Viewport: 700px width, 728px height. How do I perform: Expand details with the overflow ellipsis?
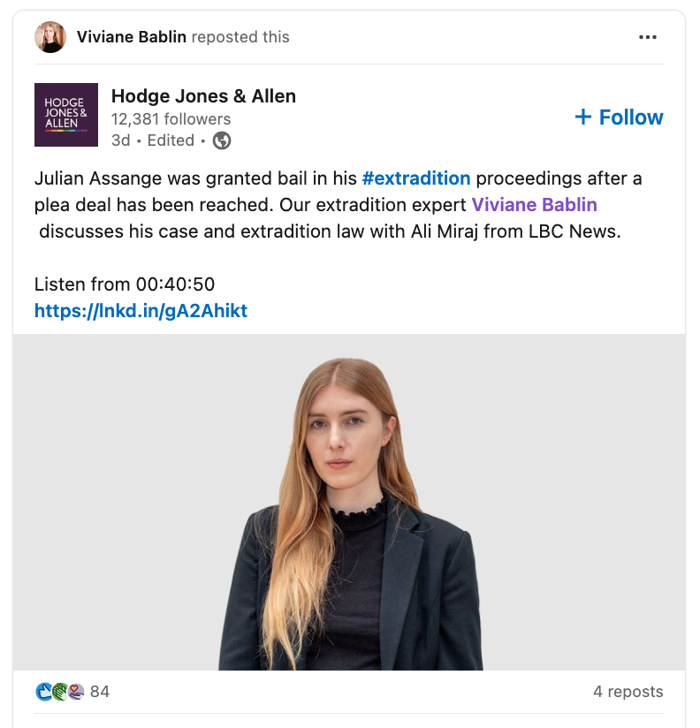coord(649,36)
